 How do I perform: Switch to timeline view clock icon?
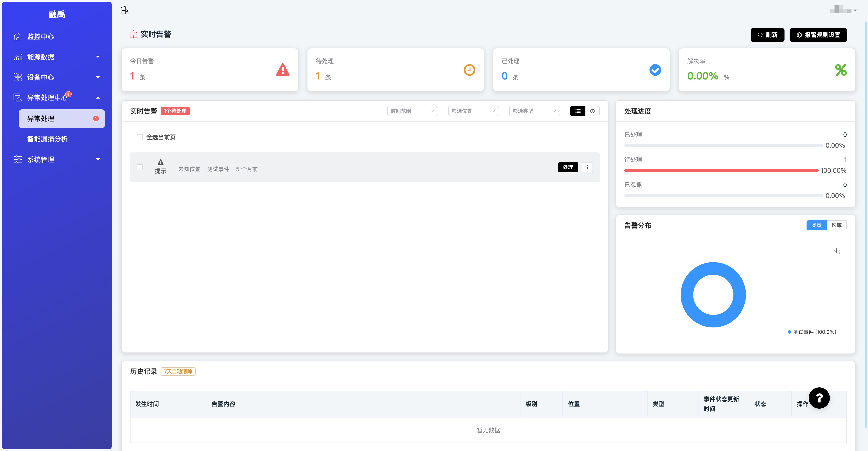point(592,111)
